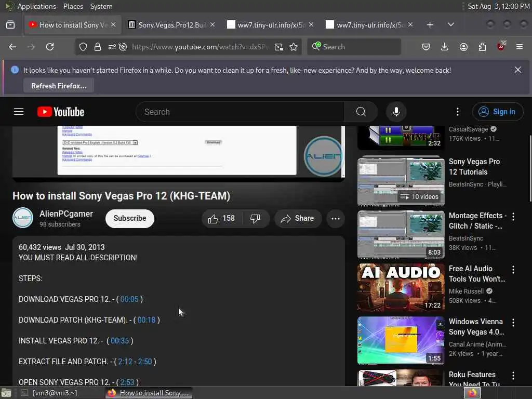Subscribe to AlienPCgamer channel
The width and height of the screenshot is (532, 399).
point(129,218)
